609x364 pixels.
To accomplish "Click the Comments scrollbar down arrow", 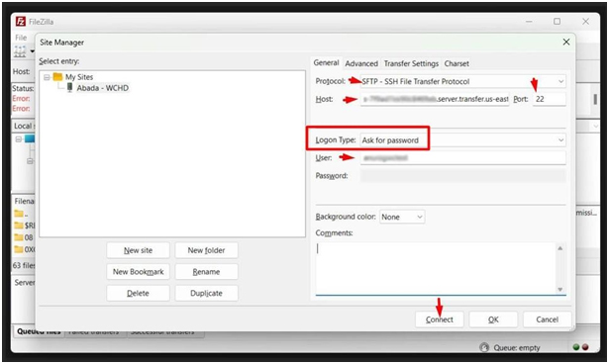I will coord(560,289).
